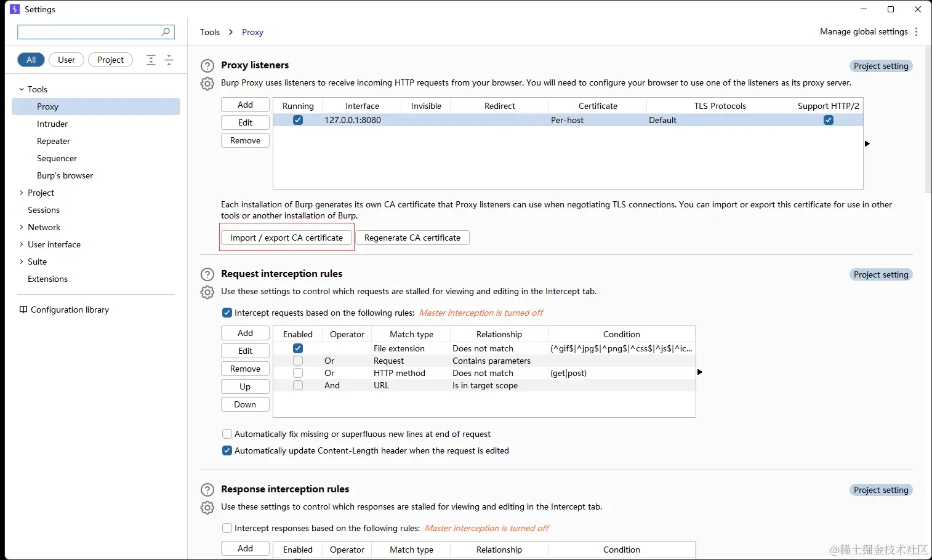Viewport: 932px width, 560px height.
Task: Expand the Network tree node
Action: [x=22, y=227]
